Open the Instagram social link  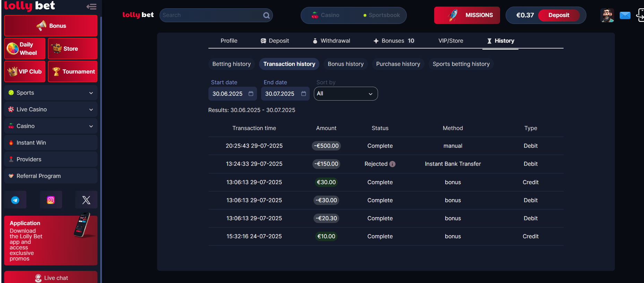[x=51, y=200]
